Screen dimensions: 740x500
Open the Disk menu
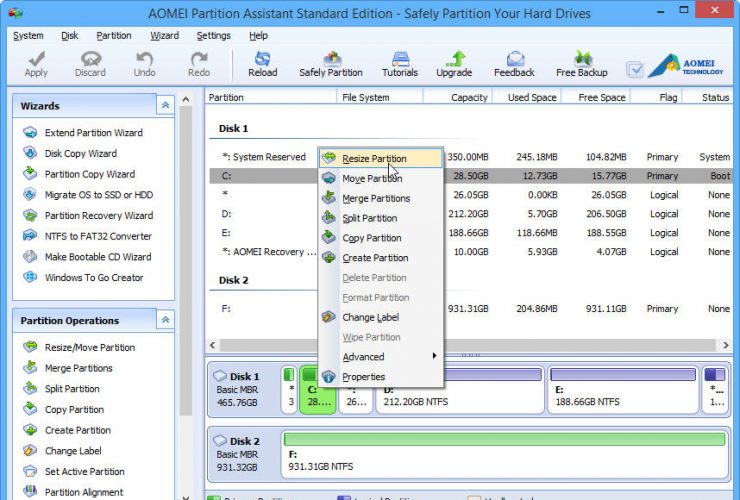tap(69, 35)
